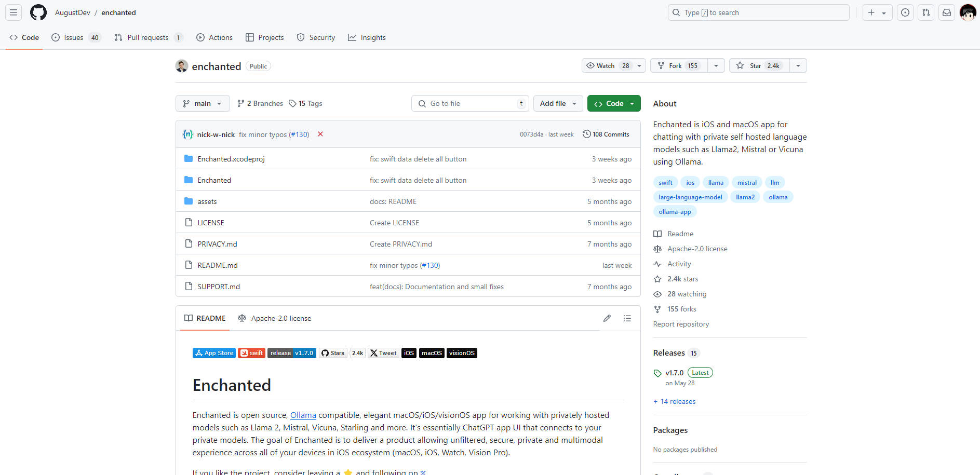
Task: Open the notifications inbox icon
Action: [x=947, y=12]
